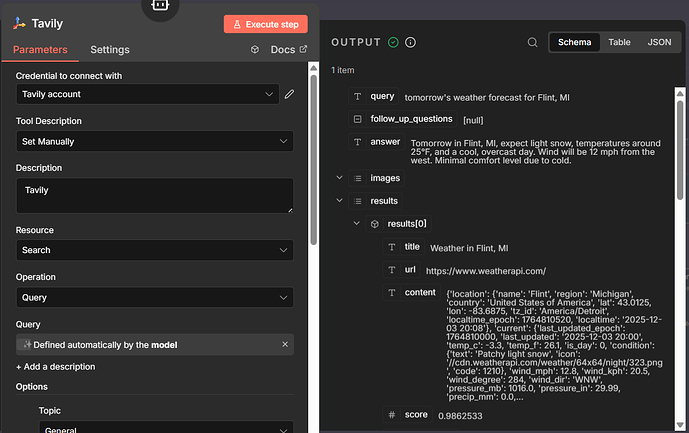The height and width of the screenshot is (433, 689).
Task: Collapse the results[0] tree node
Action: point(356,223)
